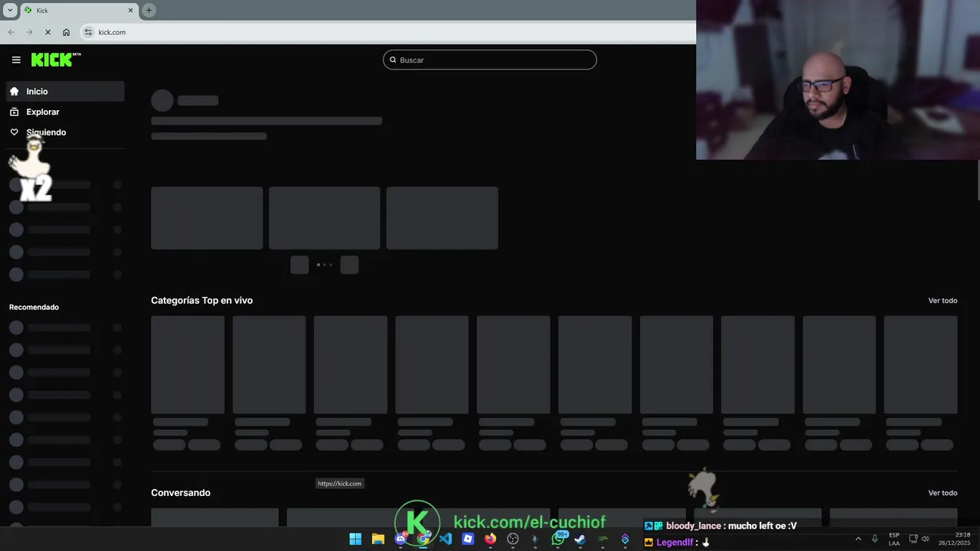Open the browser home page button
Viewport: 980px width, 551px height.
66,32
